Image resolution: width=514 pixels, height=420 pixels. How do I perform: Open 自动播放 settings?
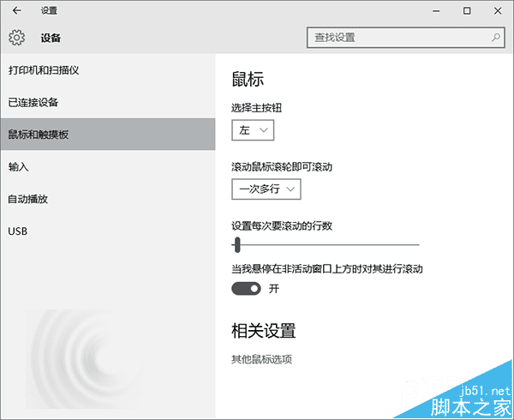click(x=28, y=199)
